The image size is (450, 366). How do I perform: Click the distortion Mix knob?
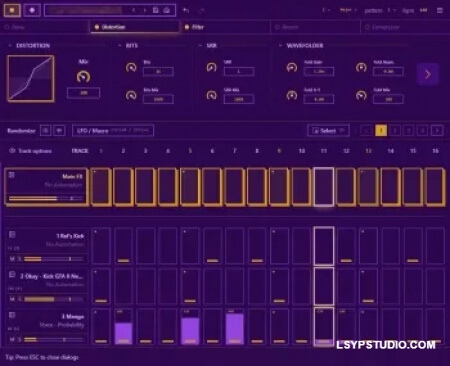[x=83, y=77]
